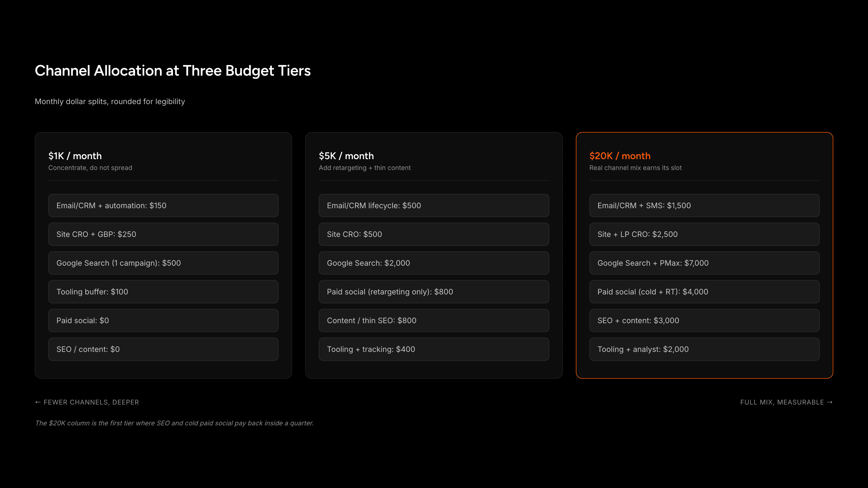868x488 pixels.
Task: Select 'Paid social: $0' row
Action: 163,320
